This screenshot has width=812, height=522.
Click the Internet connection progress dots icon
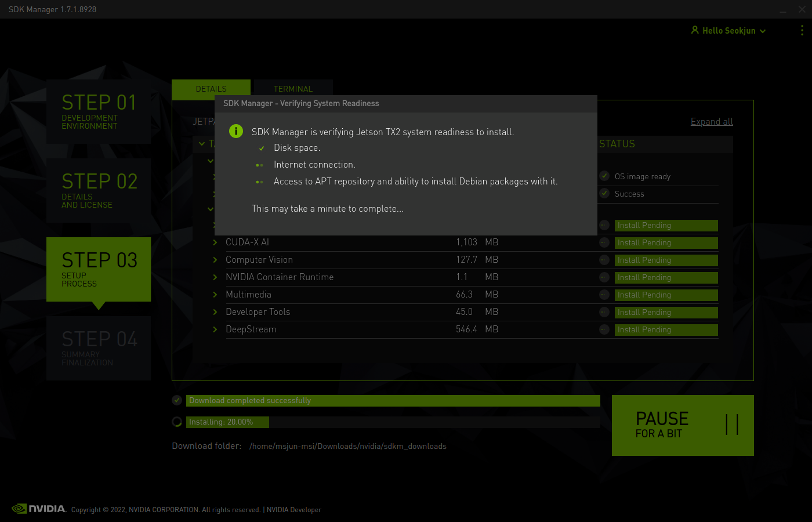point(259,165)
